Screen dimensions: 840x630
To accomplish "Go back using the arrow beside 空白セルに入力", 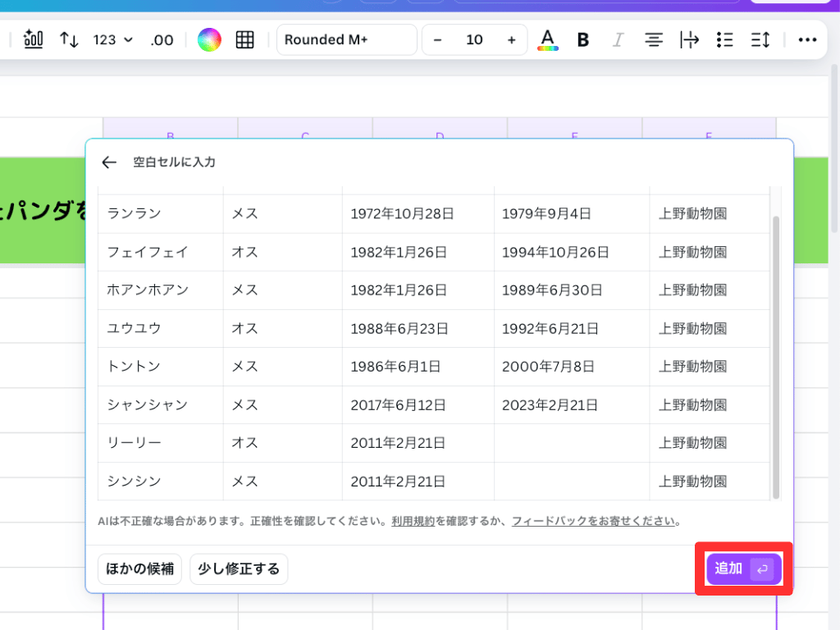I will coord(109,162).
